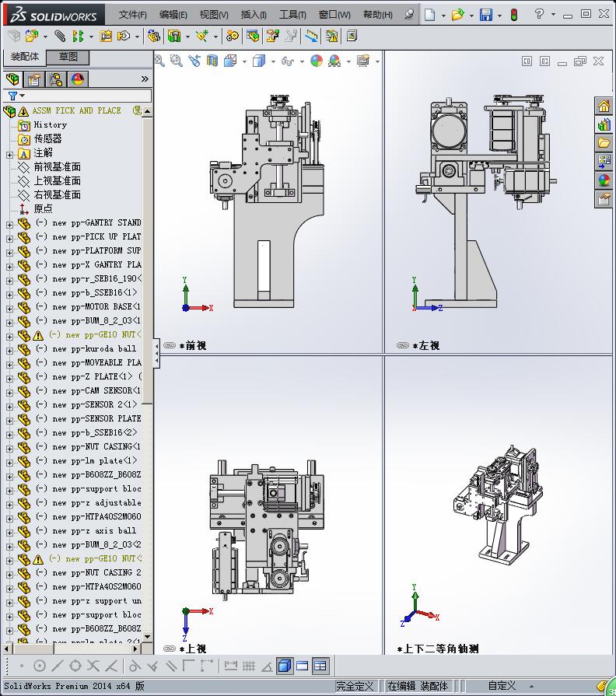Click the Zoom to Fit magnifier
The height and width of the screenshot is (696, 616).
(159, 61)
